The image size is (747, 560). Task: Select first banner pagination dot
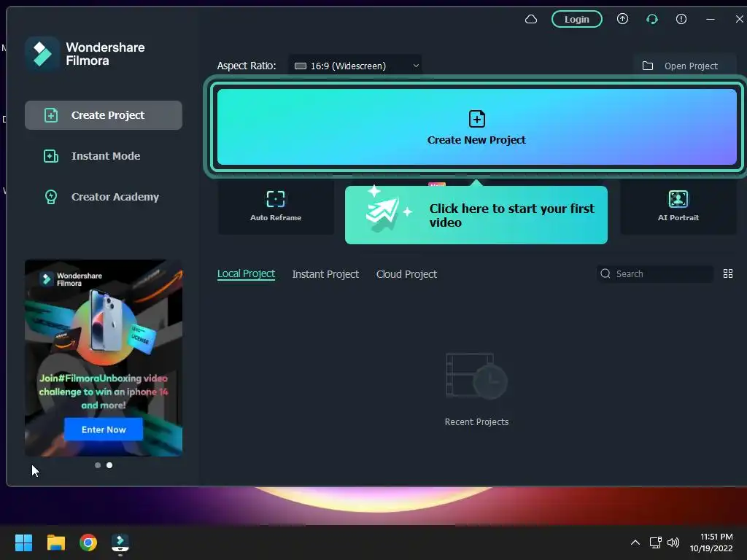98,465
